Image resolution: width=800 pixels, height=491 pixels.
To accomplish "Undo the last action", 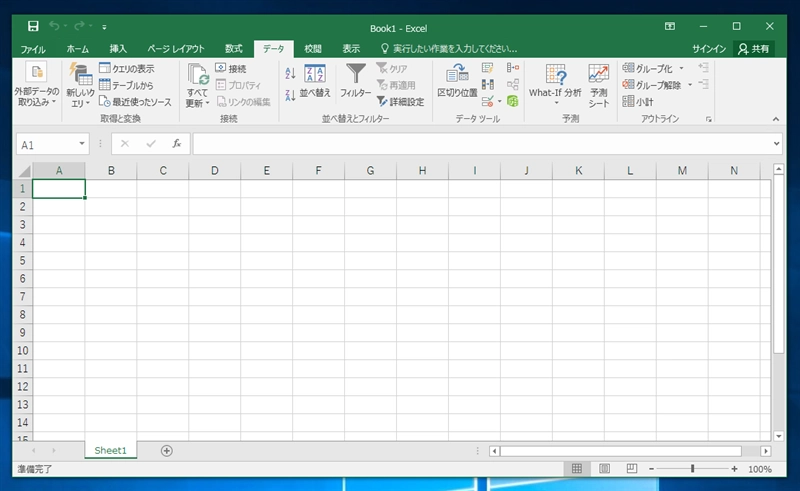I will coord(54,26).
